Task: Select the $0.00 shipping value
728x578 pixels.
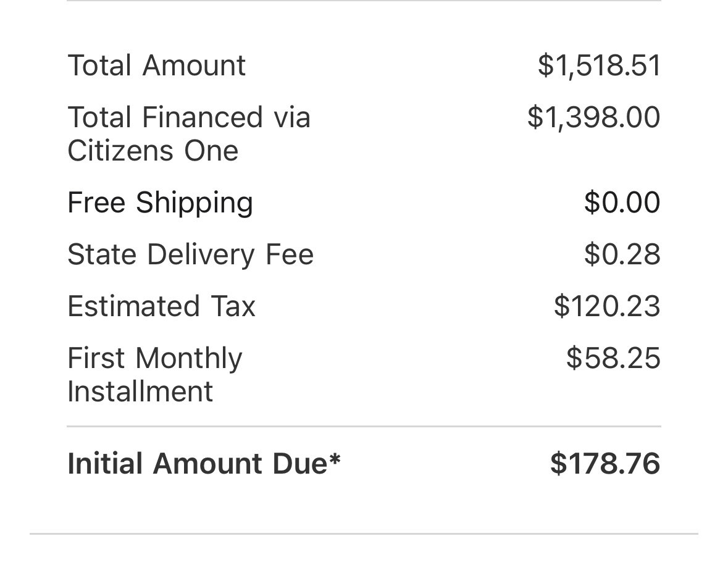Action: click(x=622, y=203)
